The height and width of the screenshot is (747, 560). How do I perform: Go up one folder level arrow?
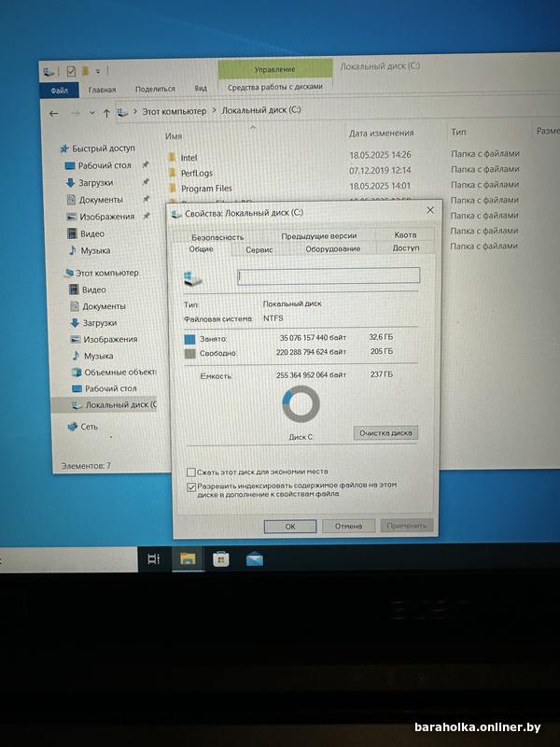[106, 113]
